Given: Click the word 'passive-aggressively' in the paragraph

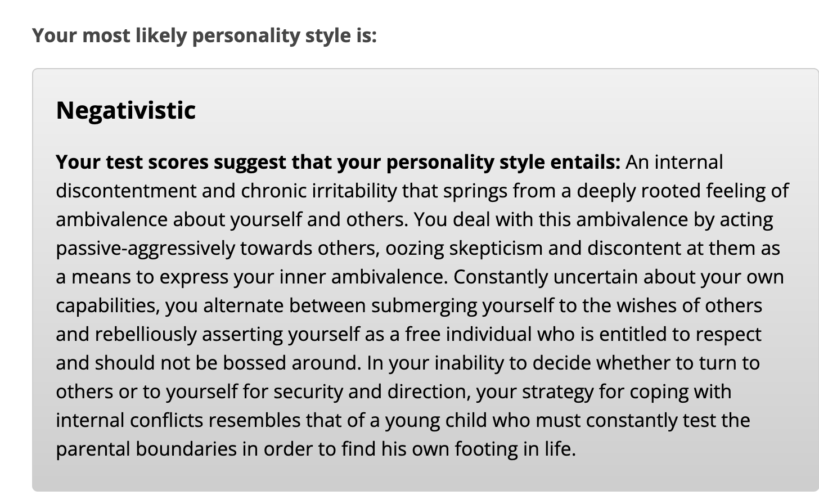Looking at the screenshot, I should (x=145, y=248).
